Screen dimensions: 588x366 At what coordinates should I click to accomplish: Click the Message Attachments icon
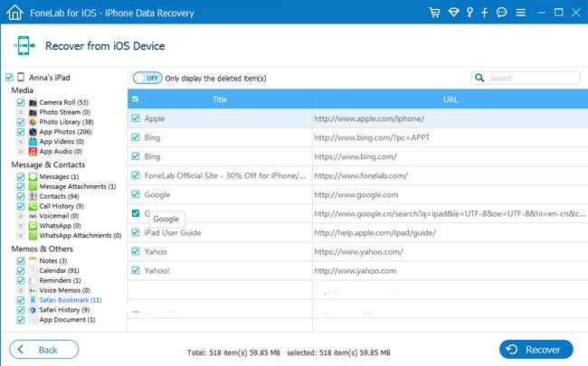(33, 186)
